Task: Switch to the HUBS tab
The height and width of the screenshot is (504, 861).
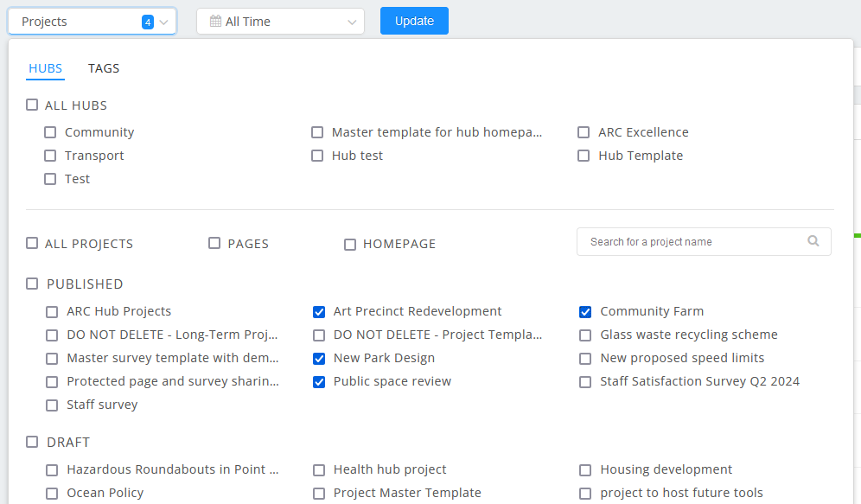Action: 45,68
